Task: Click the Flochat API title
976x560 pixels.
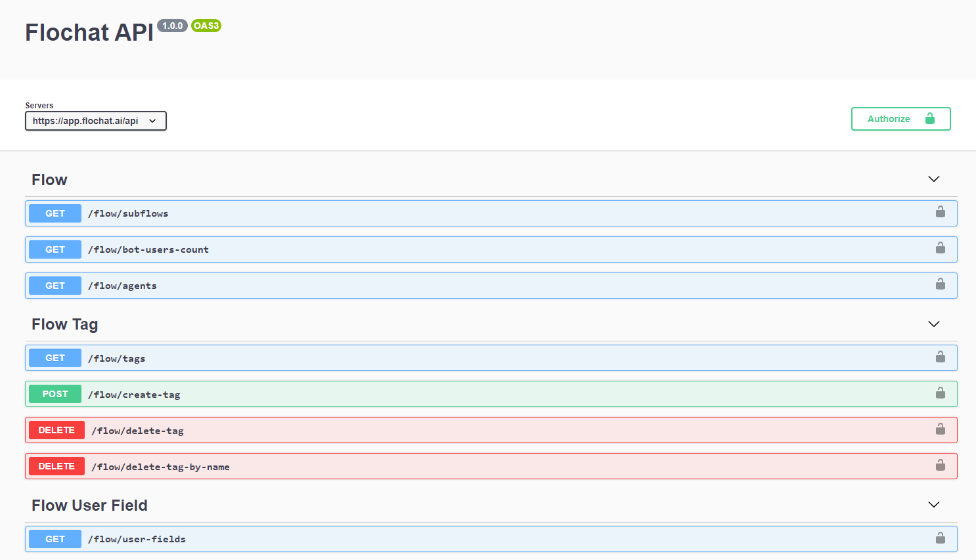Action: click(x=89, y=32)
